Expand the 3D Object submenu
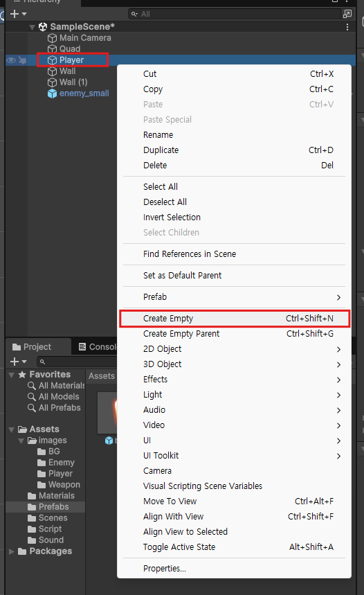364x595 pixels. 235,364
